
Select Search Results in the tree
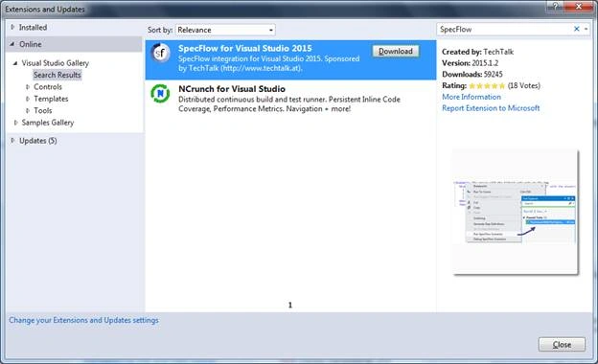pyautogui.click(x=57, y=75)
